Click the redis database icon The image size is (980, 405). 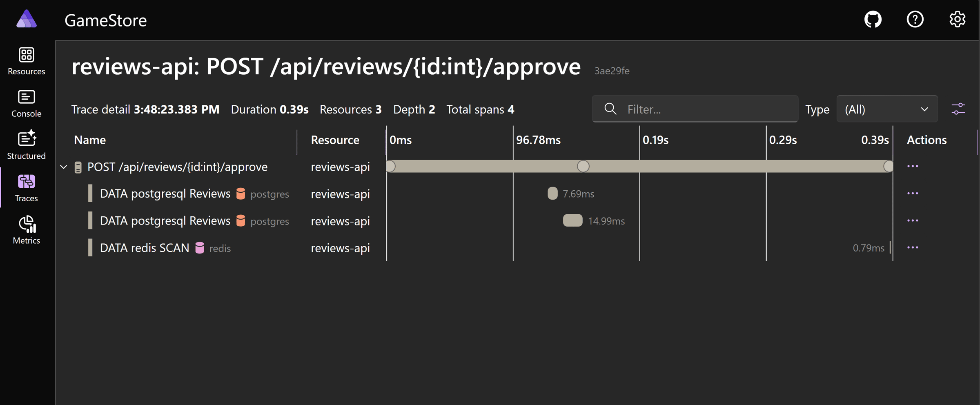[x=200, y=248]
